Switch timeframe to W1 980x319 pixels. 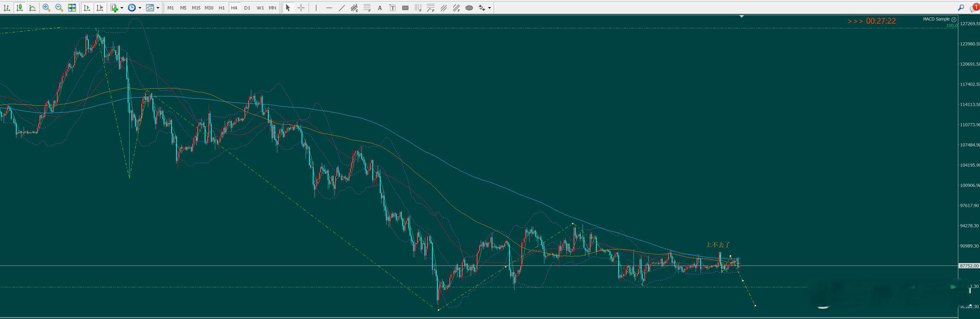click(260, 8)
